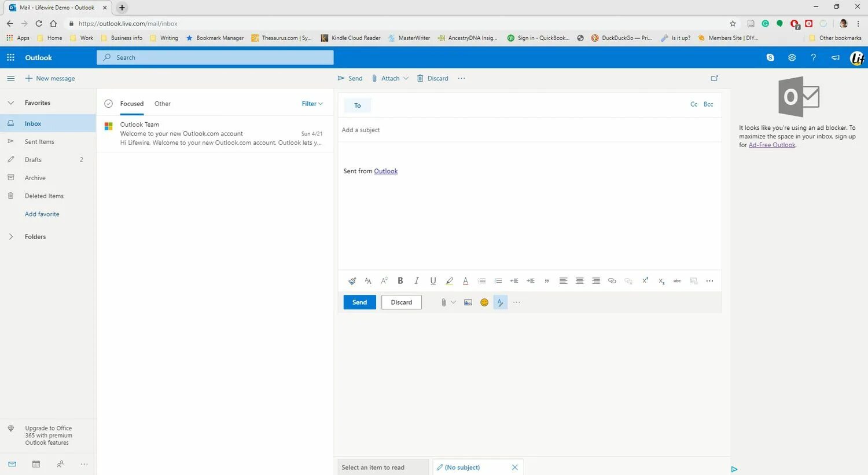Open more actions in top command bar
Image resolution: width=868 pixels, height=475 pixels.
click(x=461, y=78)
